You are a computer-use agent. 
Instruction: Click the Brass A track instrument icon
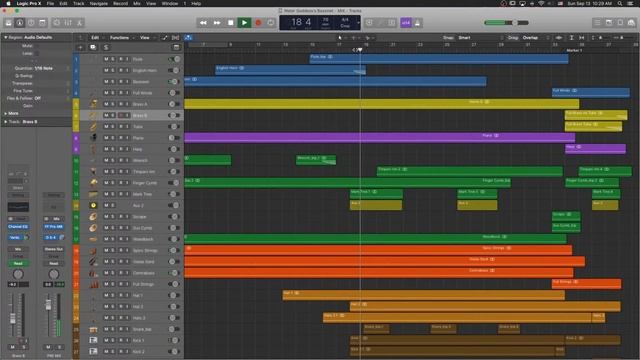click(93, 104)
